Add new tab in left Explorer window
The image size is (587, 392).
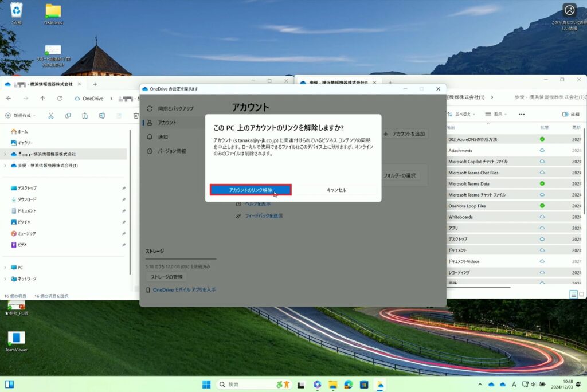coord(95,84)
